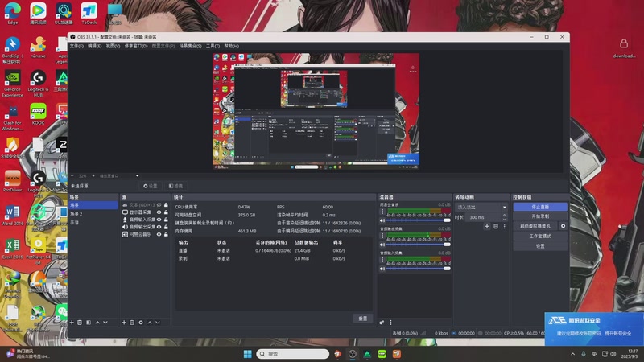The width and height of the screenshot is (644, 362).
Task: Open the transition properties three-dot menu
Action: [505, 226]
